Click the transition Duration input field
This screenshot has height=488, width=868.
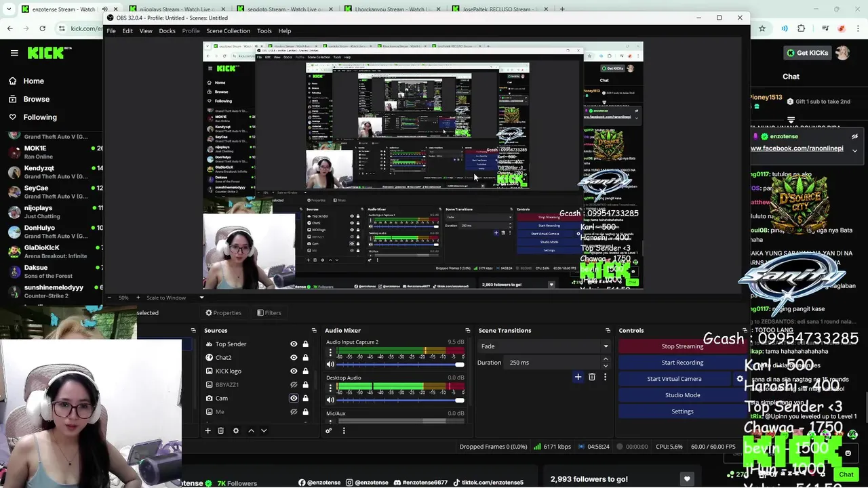[553, 363]
